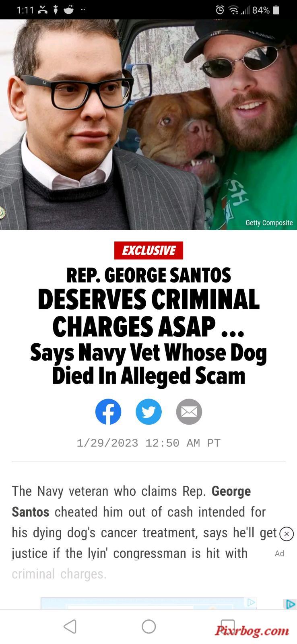Click the AdChoices icon on banner

[251, 602]
